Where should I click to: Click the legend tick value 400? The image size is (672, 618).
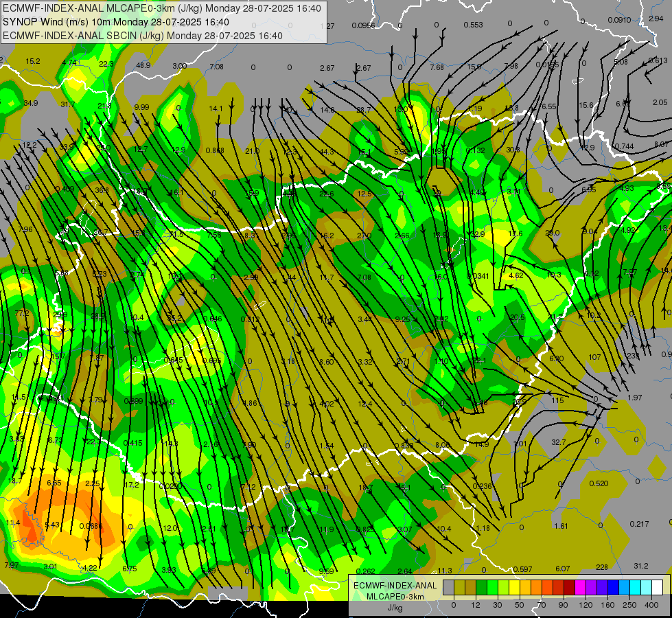651,605
